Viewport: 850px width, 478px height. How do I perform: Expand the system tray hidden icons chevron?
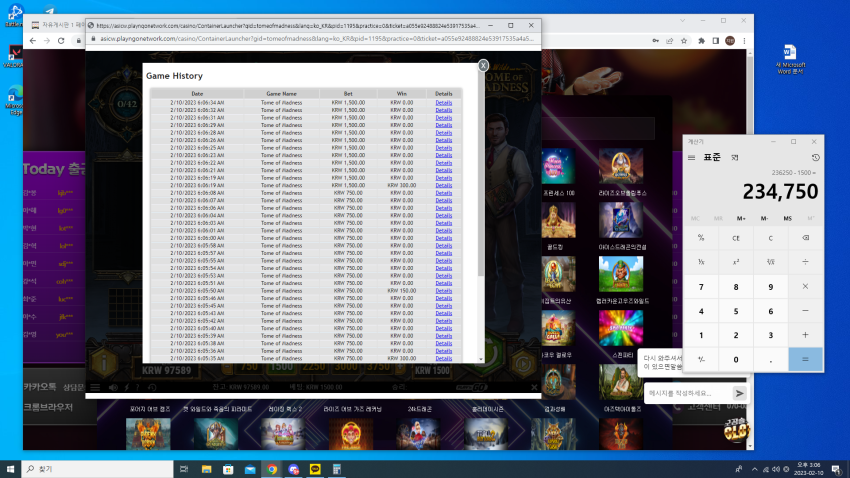pyautogui.click(x=754, y=469)
